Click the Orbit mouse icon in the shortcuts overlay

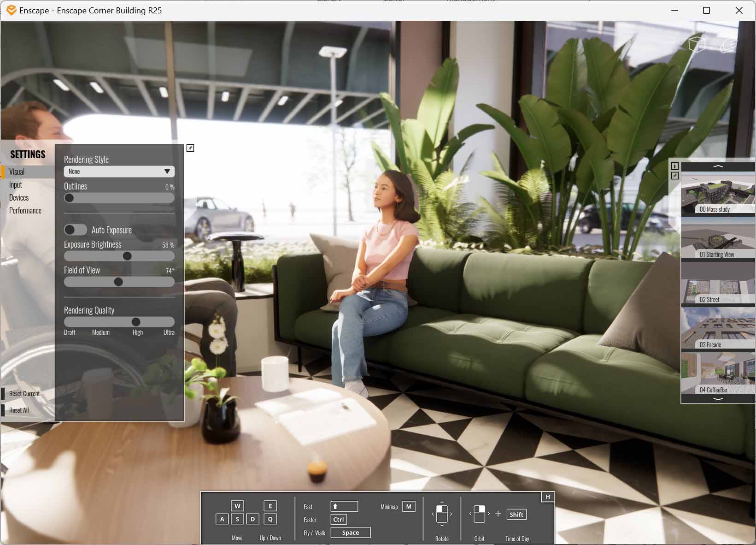pyautogui.click(x=479, y=514)
